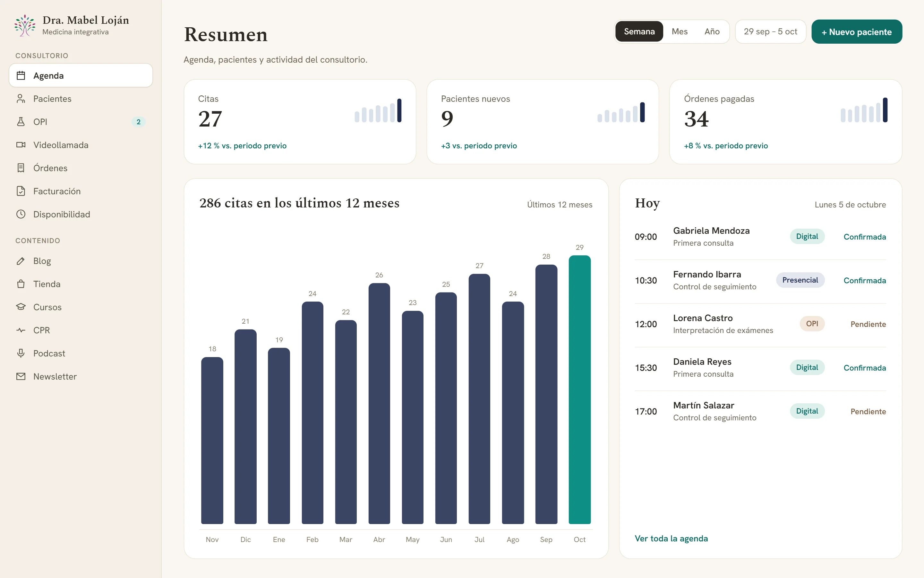Select the Semana period view
Viewport: 924px width, 578px height.
click(639, 31)
